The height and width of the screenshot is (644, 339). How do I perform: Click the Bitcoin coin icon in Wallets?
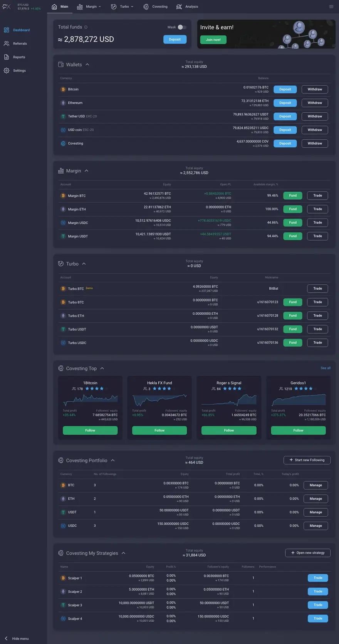[63, 89]
